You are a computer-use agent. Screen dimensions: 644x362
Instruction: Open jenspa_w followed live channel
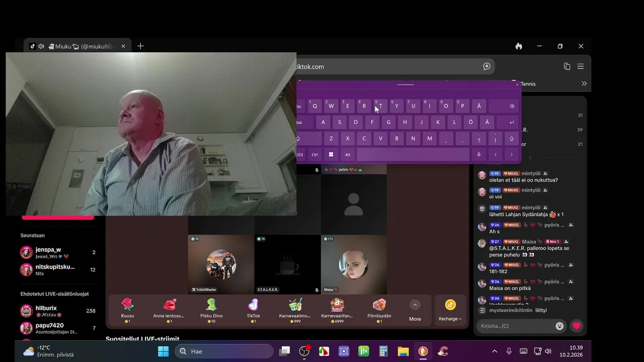58,252
